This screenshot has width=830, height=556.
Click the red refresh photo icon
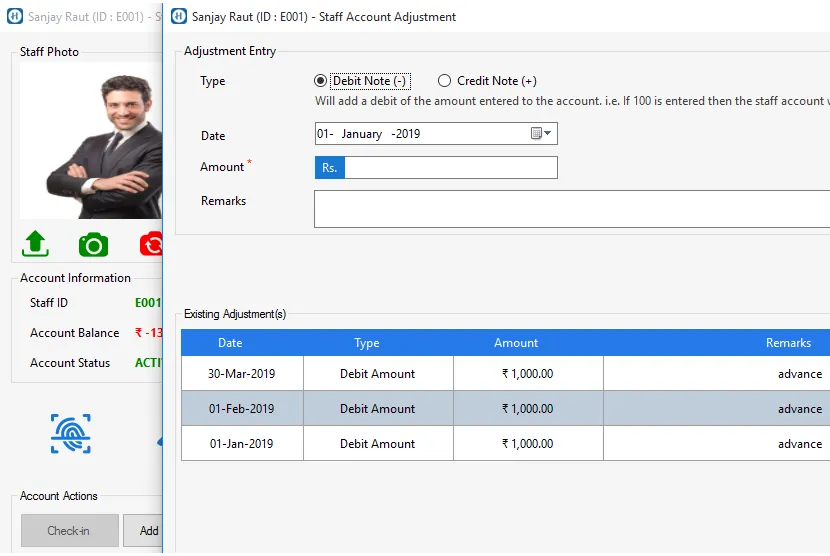point(151,244)
